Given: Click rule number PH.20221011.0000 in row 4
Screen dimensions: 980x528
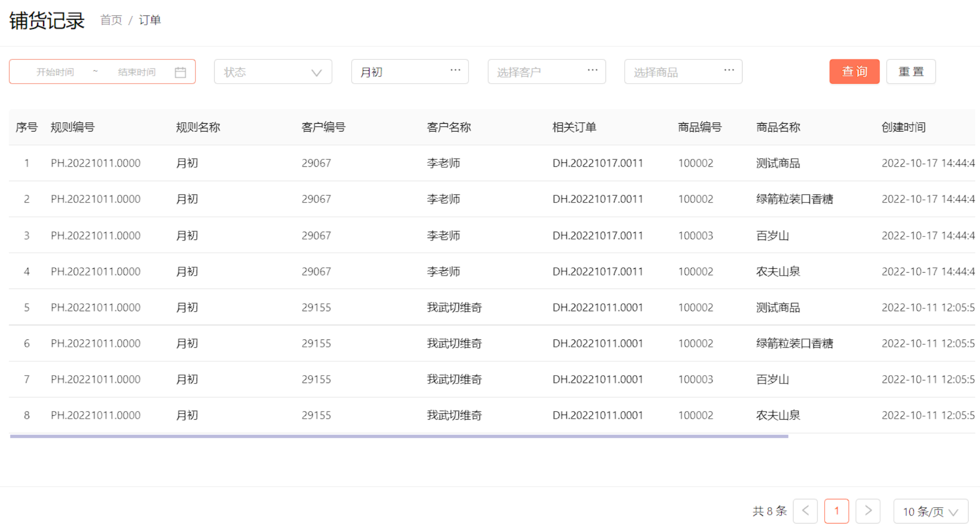Looking at the screenshot, I should pyautogui.click(x=95, y=272).
